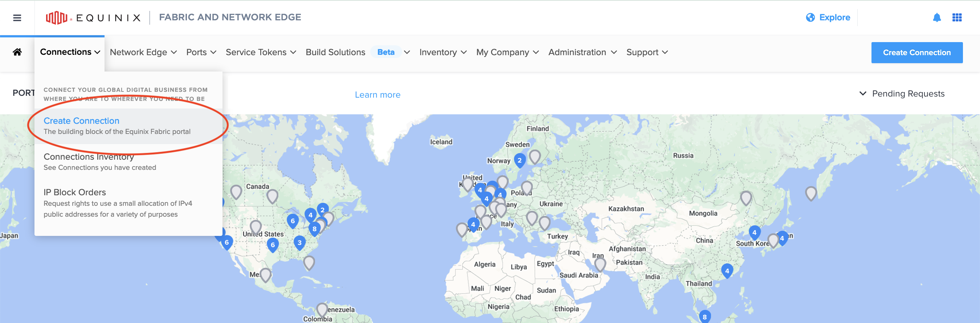Image resolution: width=980 pixels, height=323 pixels.
Task: Click the Explore globe icon
Action: (x=810, y=17)
